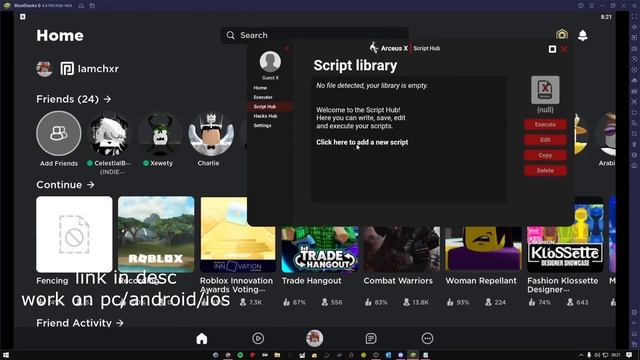Open Friends (24) list arrow
The height and width of the screenshot is (360, 640).
coord(107,99)
